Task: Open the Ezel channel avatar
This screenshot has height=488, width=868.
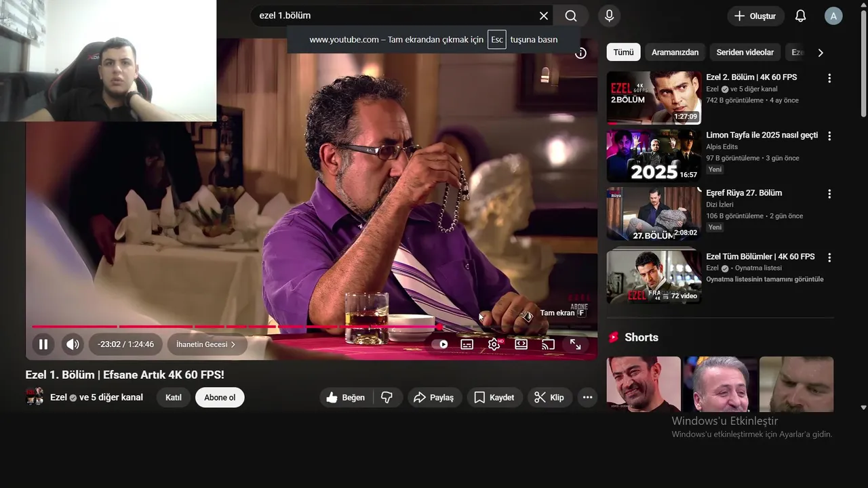Action: click(35, 396)
